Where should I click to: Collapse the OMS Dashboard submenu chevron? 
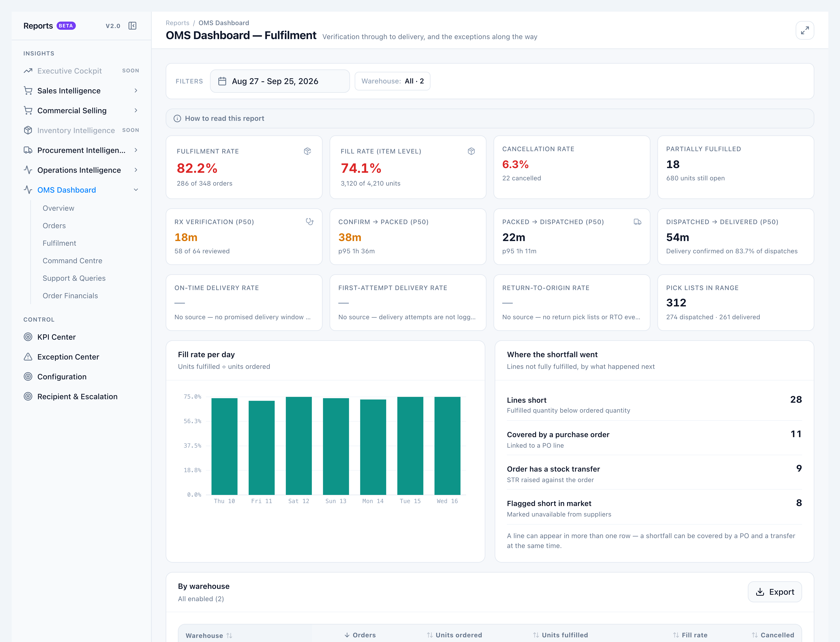[136, 190]
